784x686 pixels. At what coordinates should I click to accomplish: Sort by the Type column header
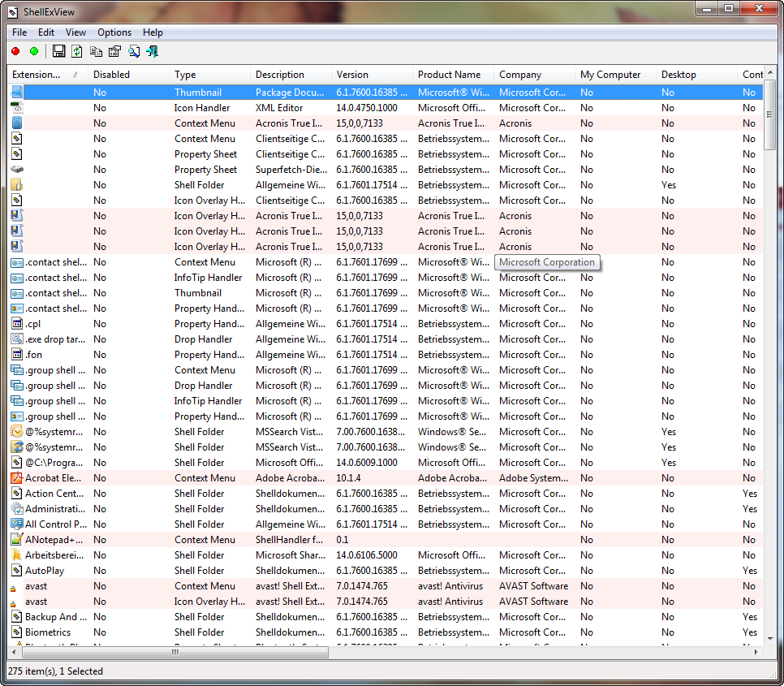click(209, 75)
